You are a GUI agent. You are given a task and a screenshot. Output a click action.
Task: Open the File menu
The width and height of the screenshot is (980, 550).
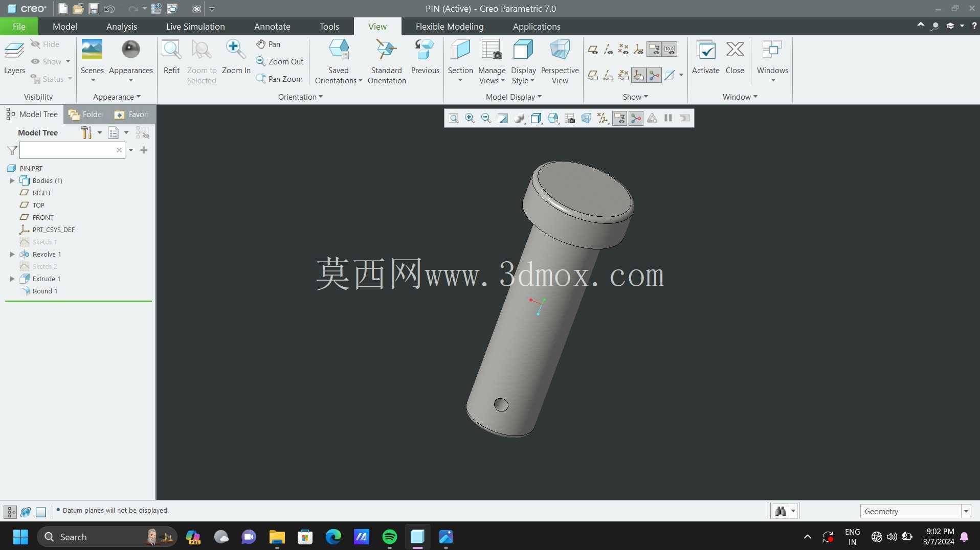tap(19, 27)
